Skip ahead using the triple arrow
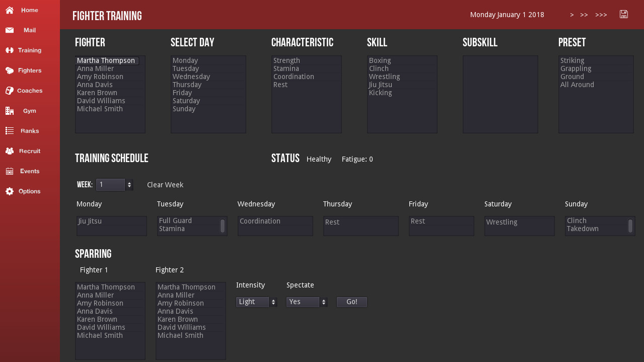 coord(601,15)
